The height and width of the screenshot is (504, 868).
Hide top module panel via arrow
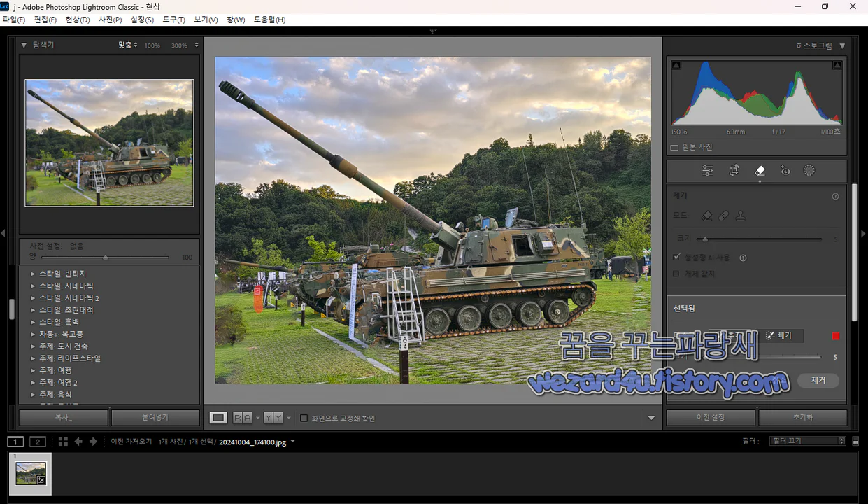pyautogui.click(x=433, y=31)
